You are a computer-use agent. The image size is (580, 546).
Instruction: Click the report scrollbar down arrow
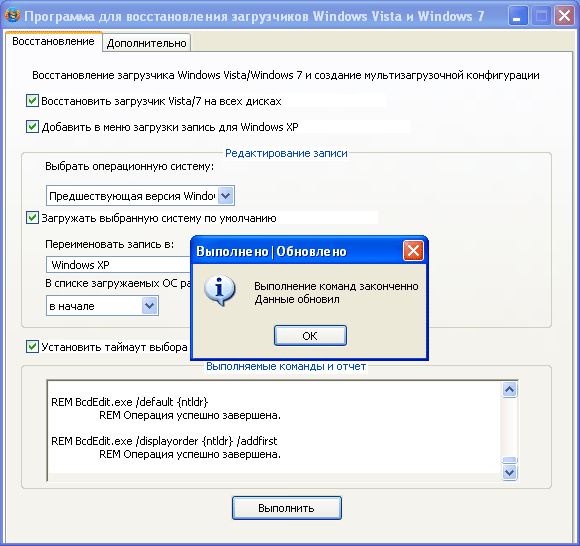[x=509, y=472]
